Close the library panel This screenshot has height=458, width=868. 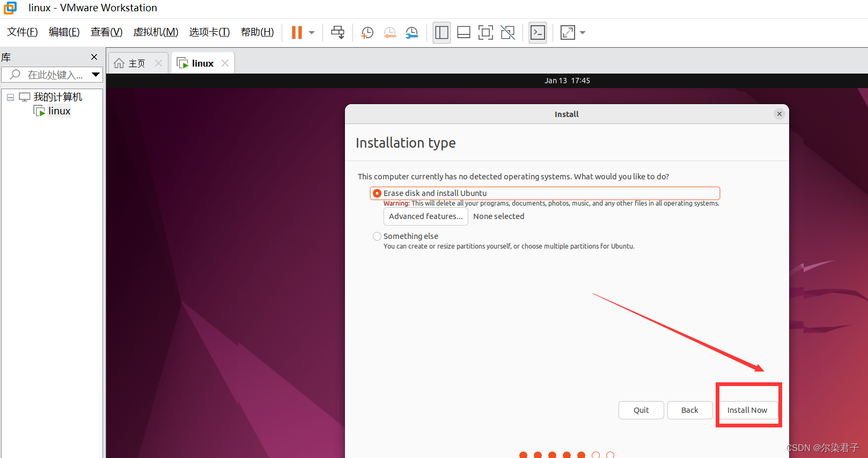(94, 57)
